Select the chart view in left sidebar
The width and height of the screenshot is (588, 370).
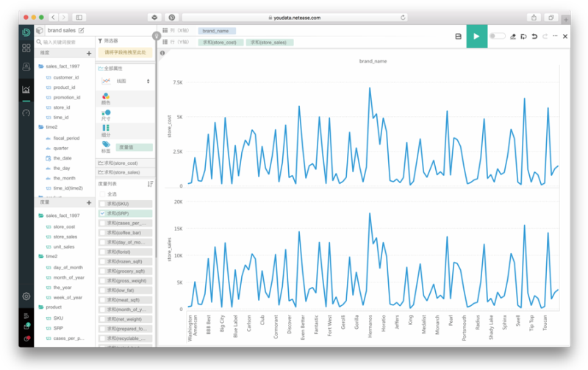[26, 90]
